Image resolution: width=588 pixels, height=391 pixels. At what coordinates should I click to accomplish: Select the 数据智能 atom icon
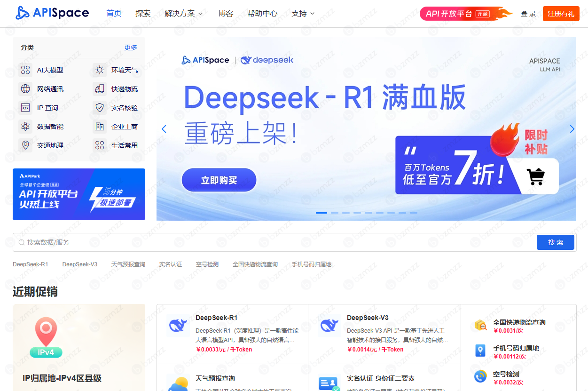click(25, 127)
